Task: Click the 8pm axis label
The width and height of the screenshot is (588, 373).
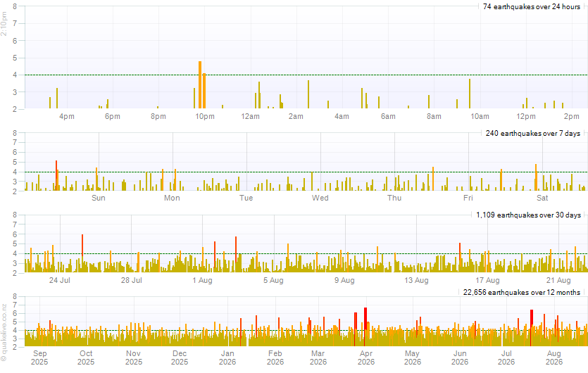Action: (x=158, y=117)
